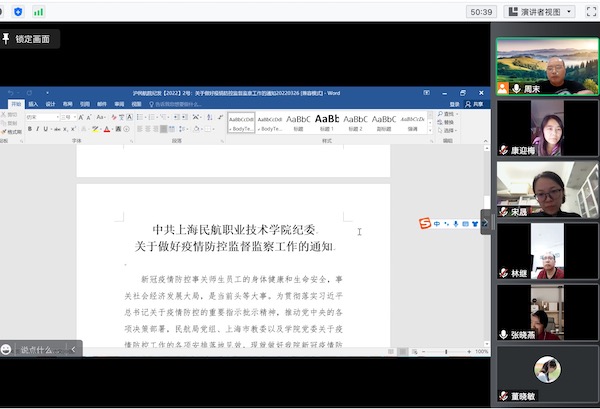This screenshot has width=600, height=409.
Task: Expand the styles gallery more arrow
Action: tap(430, 130)
